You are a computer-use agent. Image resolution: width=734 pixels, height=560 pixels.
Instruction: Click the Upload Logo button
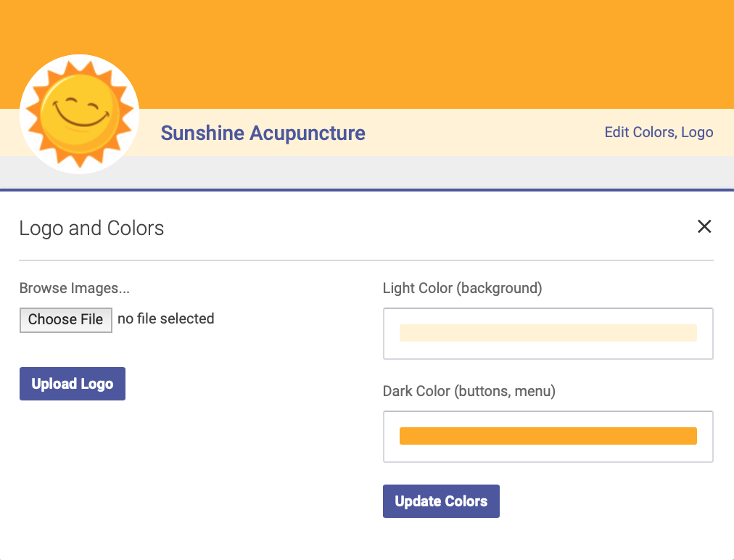(73, 384)
